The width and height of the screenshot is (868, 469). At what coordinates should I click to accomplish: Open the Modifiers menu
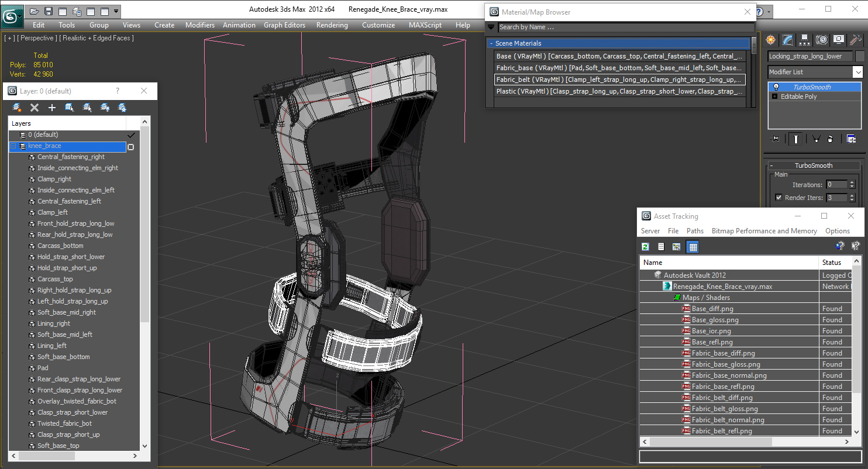pos(199,25)
